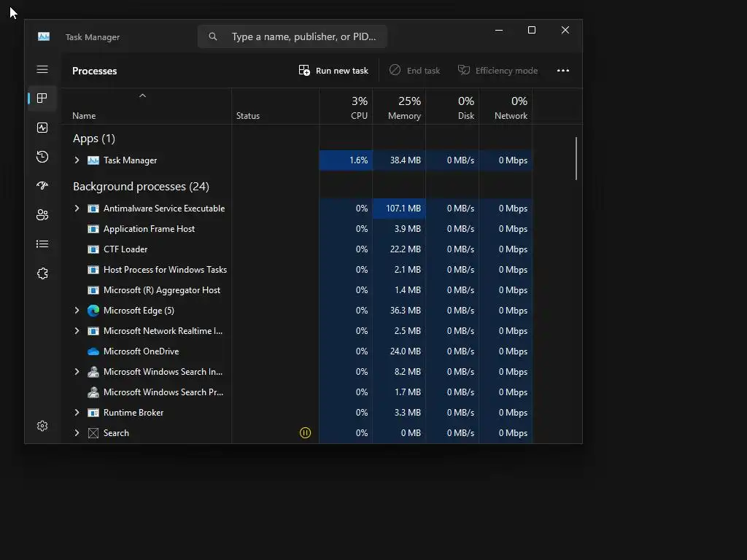The image size is (747, 560).
Task: Click the Antimalware Service Executable icon
Action: point(93,209)
